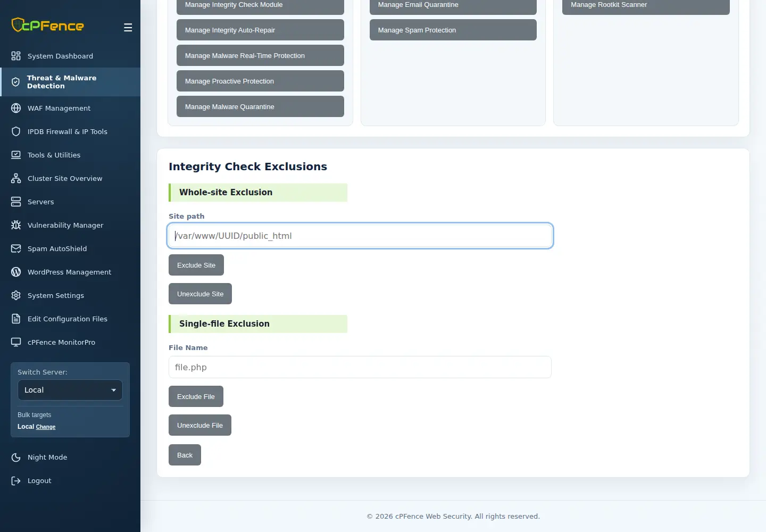Click the Servers stack icon

pos(16,202)
